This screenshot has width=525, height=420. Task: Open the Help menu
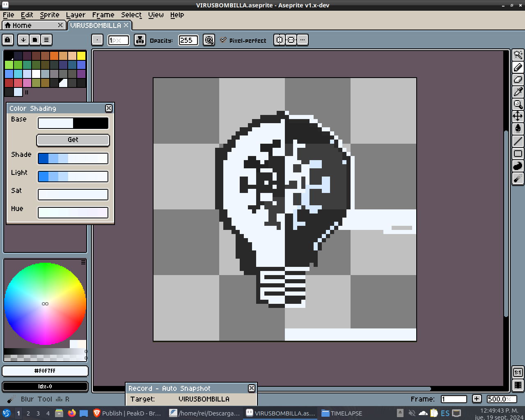tap(177, 15)
